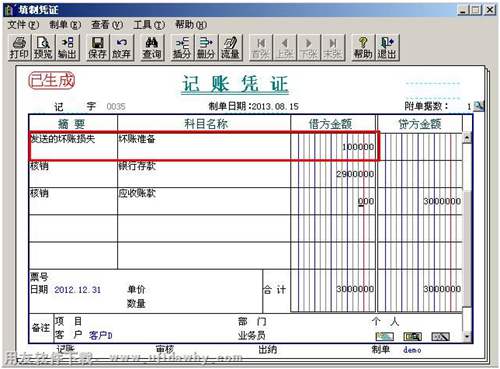Save voucher with 保存 icon
Image resolution: width=500 pixels, height=369 pixels.
(97, 48)
